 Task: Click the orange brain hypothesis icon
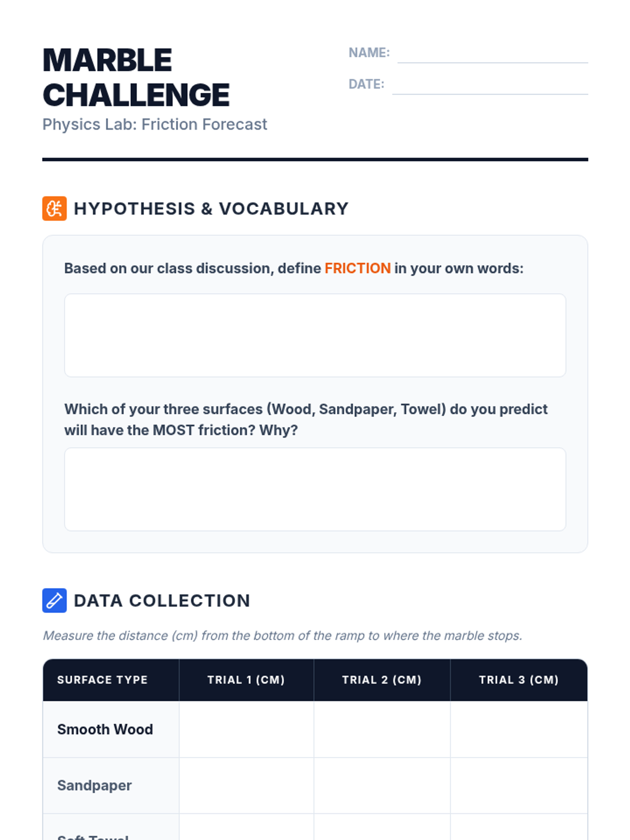tap(55, 208)
